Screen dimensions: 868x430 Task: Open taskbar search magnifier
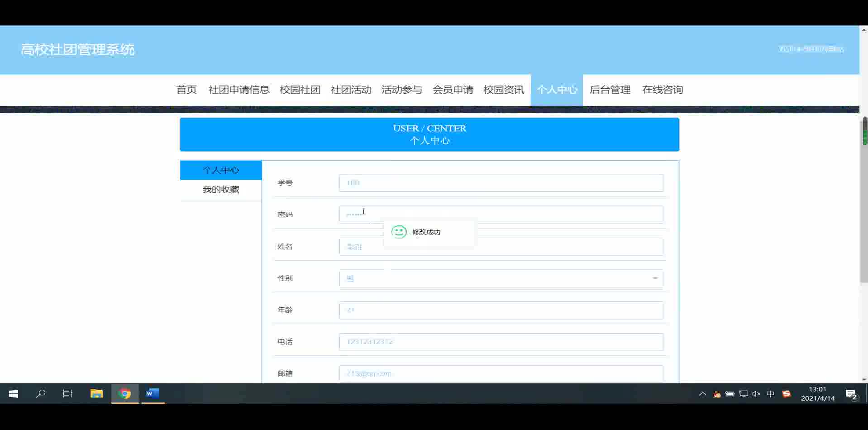click(x=41, y=394)
